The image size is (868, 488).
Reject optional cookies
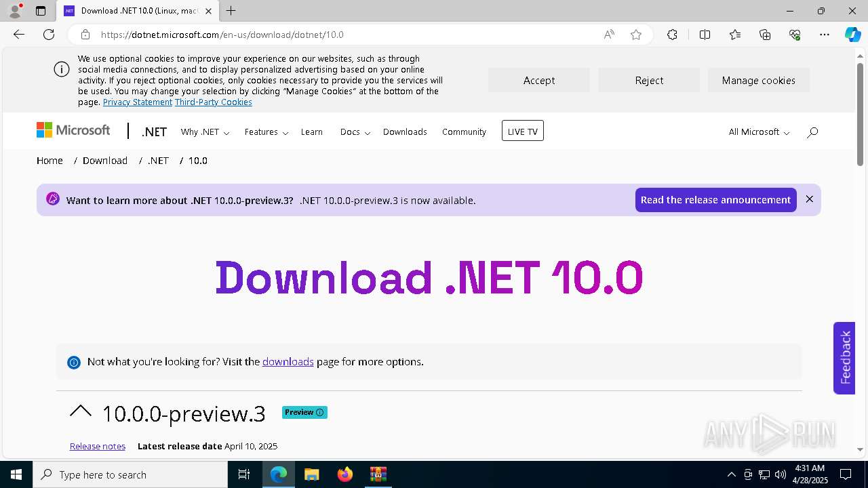click(649, 80)
